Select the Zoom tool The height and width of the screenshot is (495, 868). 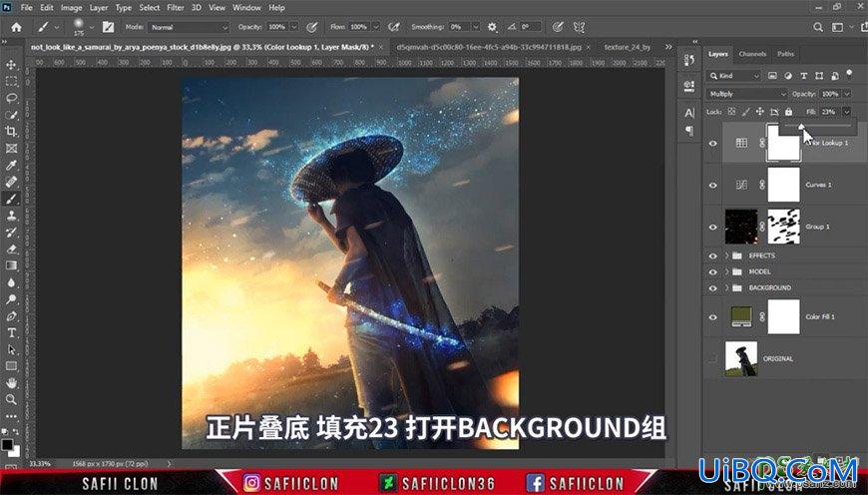click(x=11, y=399)
